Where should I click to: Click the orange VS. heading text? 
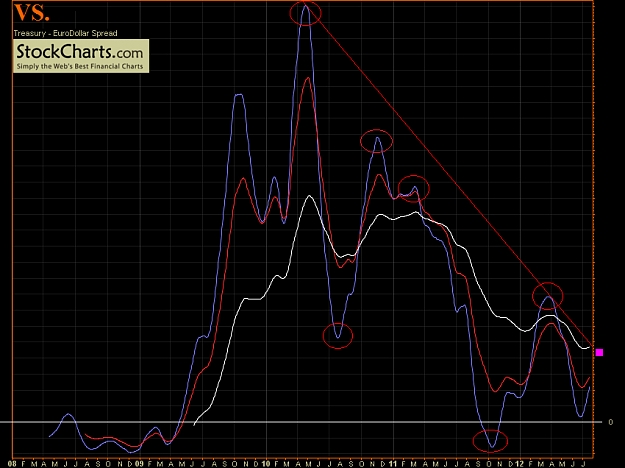click(31, 13)
